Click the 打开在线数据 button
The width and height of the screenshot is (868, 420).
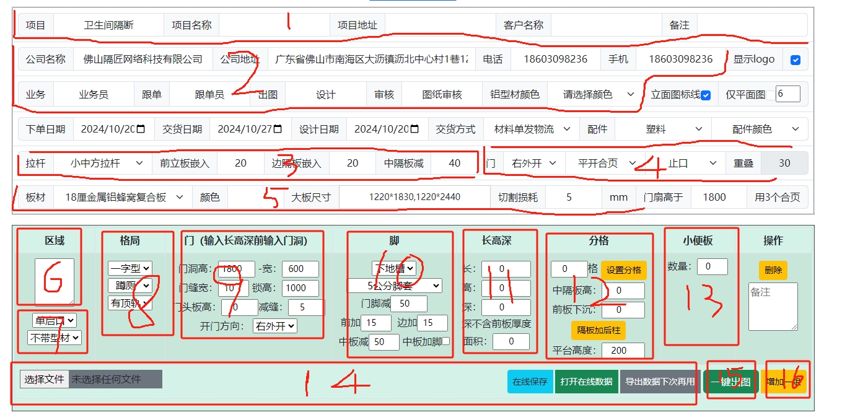(x=586, y=382)
